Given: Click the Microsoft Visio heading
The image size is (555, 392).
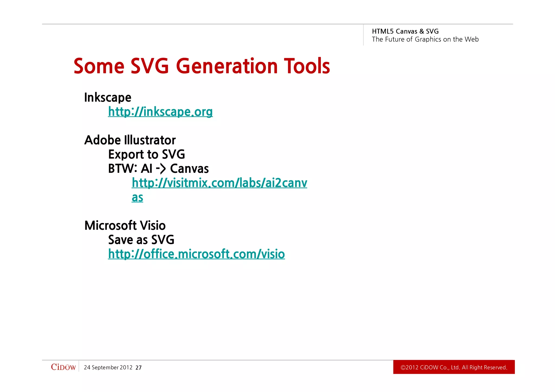Looking at the screenshot, I should [x=125, y=225].
